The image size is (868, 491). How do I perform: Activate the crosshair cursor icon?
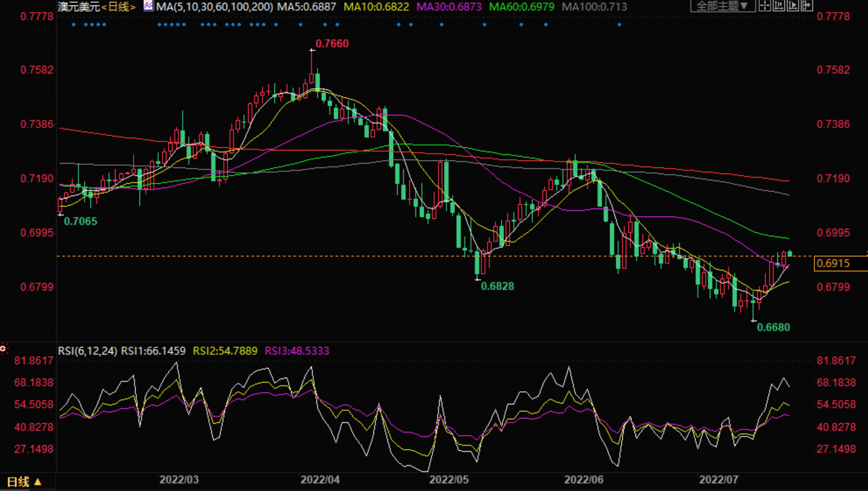[765, 5]
